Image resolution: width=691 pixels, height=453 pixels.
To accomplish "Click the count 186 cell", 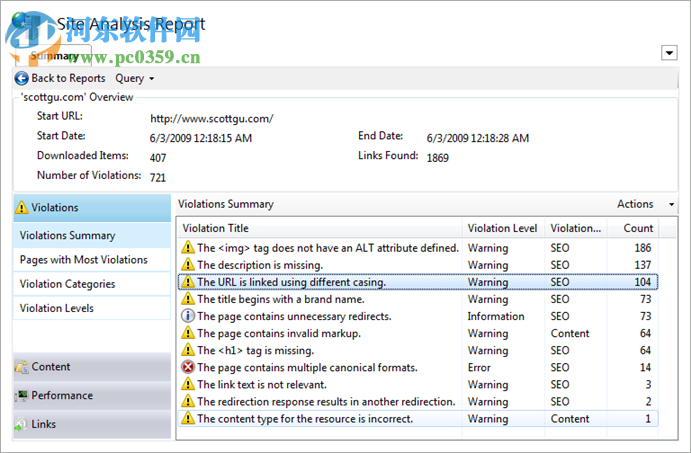I will 643,248.
